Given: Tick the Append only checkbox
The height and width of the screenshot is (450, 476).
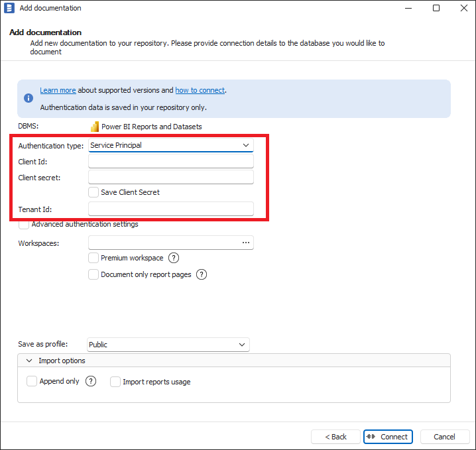Looking at the screenshot, I should tap(32, 381).
